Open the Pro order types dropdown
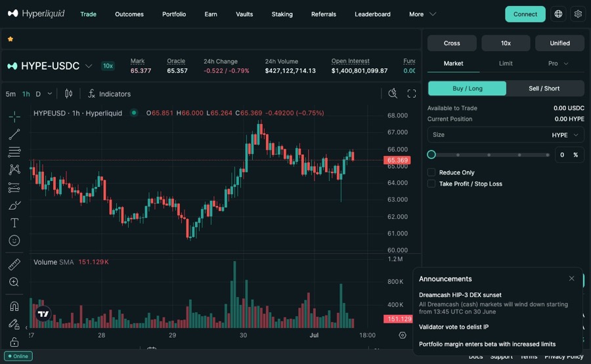 558,64
